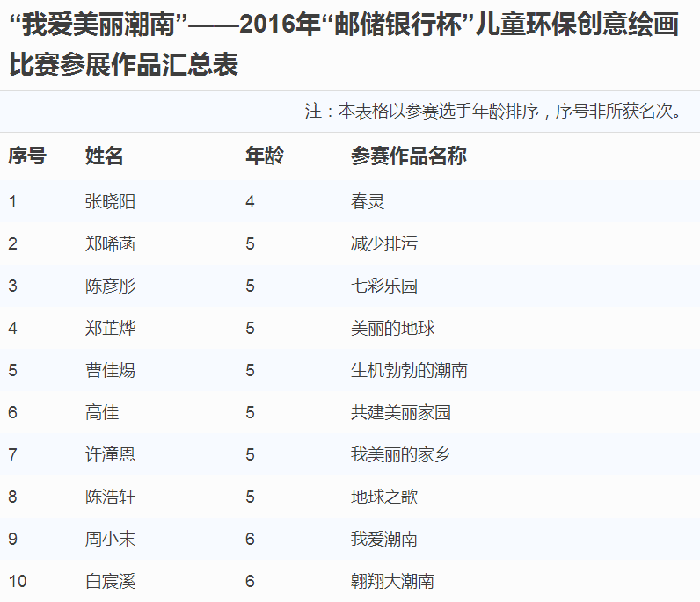Select the artwork title 春灵
Image resolution: width=700 pixels, height=602 pixels.
click(x=368, y=201)
